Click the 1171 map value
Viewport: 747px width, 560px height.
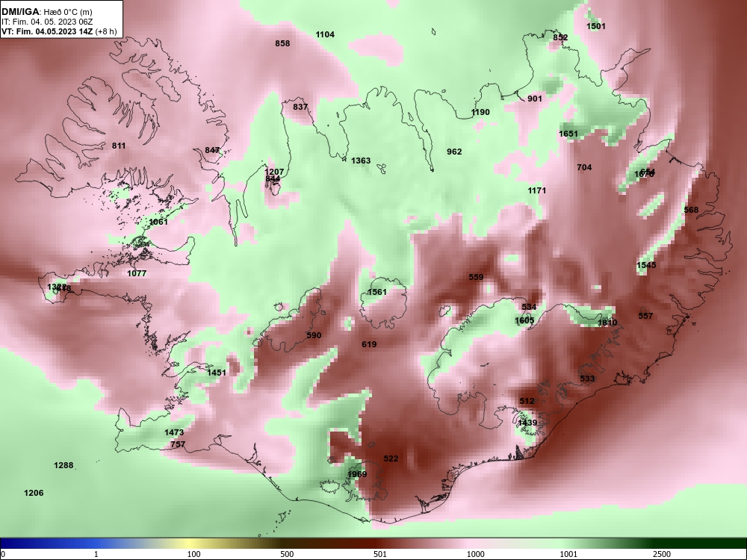(x=537, y=190)
